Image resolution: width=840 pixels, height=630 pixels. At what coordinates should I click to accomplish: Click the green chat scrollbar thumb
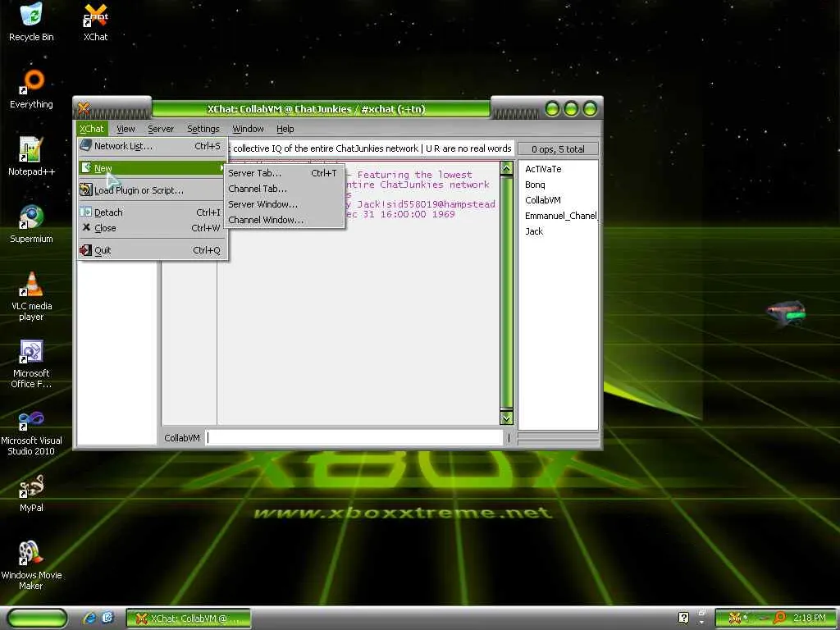(506, 292)
